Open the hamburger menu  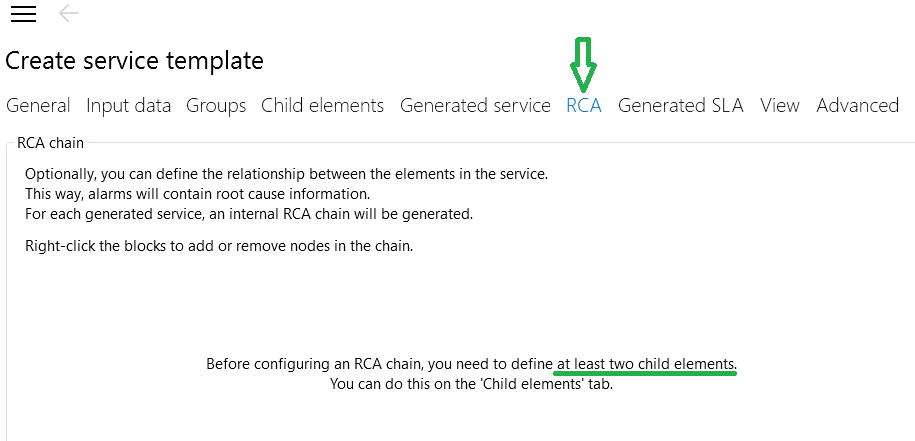23,14
